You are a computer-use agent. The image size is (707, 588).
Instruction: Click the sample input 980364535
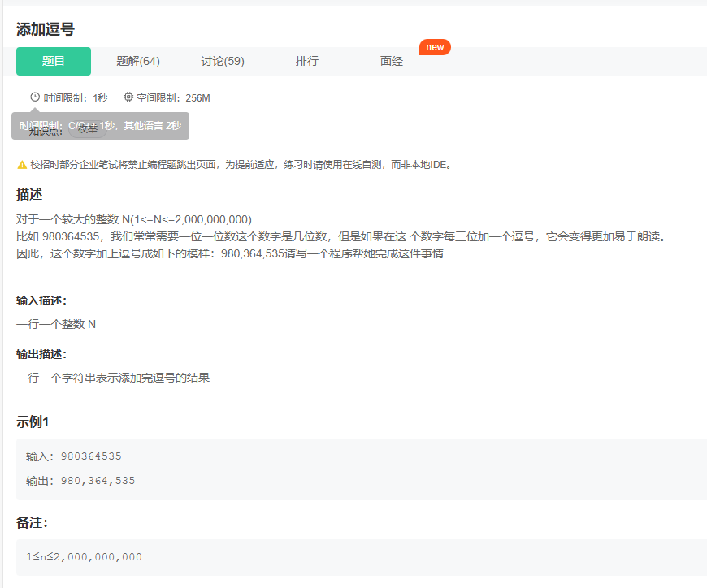(91, 456)
